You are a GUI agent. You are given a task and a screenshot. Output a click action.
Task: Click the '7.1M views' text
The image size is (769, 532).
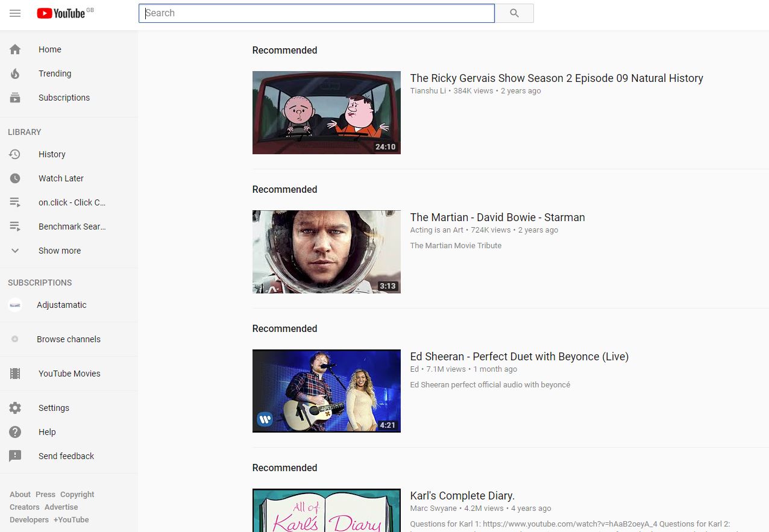tap(446, 369)
